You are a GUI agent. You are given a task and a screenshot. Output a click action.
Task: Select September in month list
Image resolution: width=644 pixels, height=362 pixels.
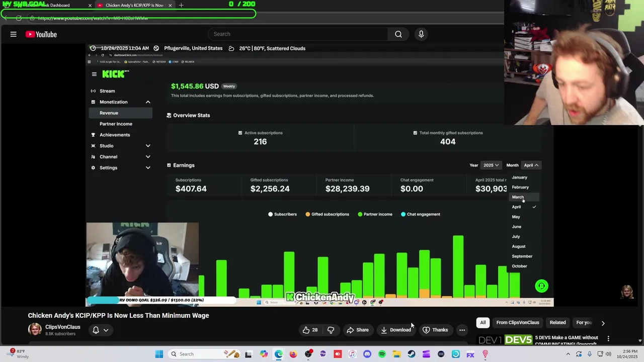pyautogui.click(x=522, y=256)
